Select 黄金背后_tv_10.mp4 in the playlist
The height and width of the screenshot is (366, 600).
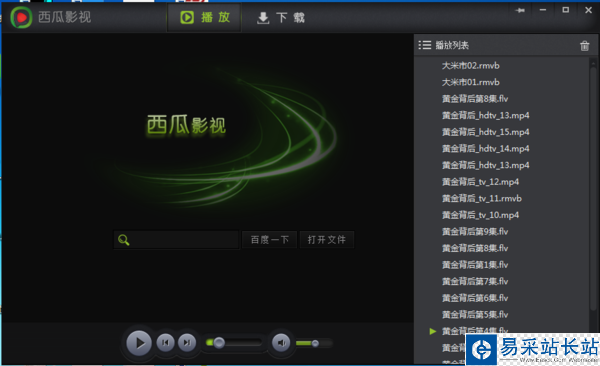480,215
